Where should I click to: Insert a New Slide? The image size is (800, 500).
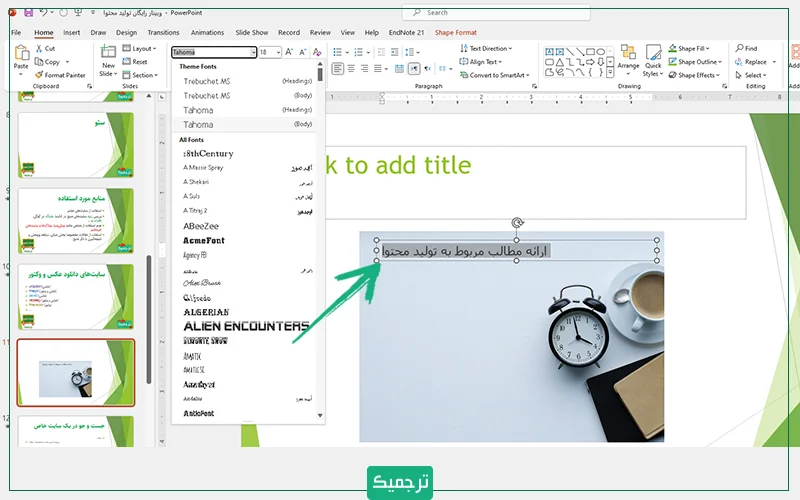pyautogui.click(x=108, y=61)
